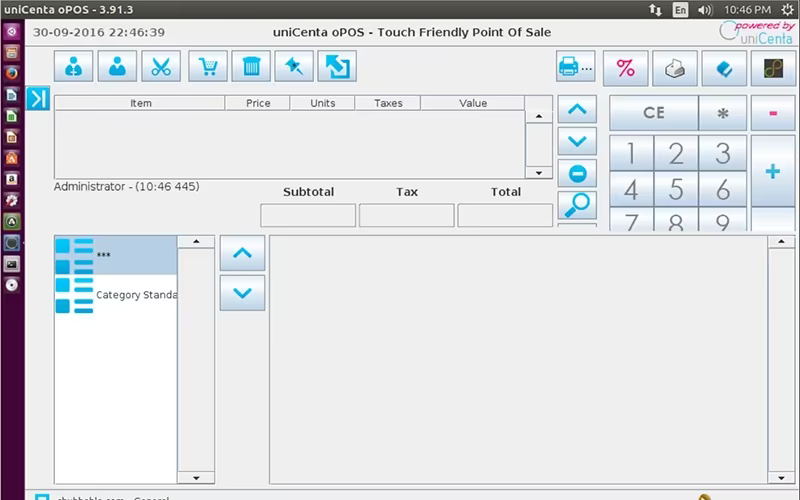Screen dimensions: 800x500
Task: Select the *** category
Action: (116, 255)
